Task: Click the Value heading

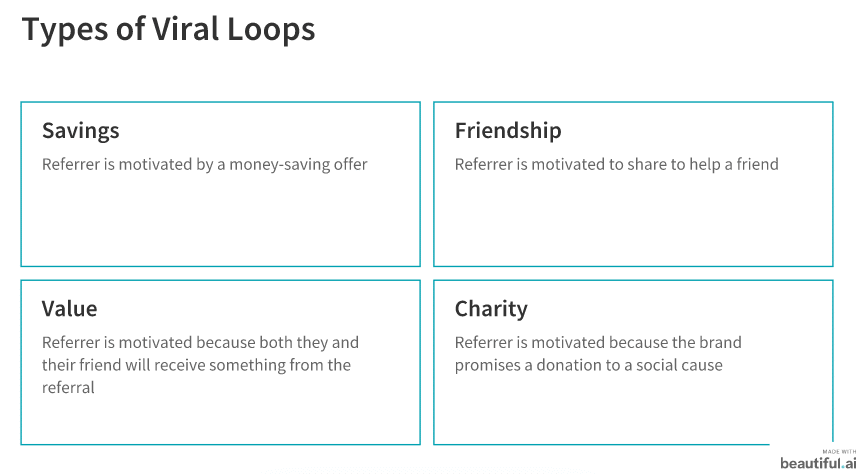Action: [x=69, y=309]
